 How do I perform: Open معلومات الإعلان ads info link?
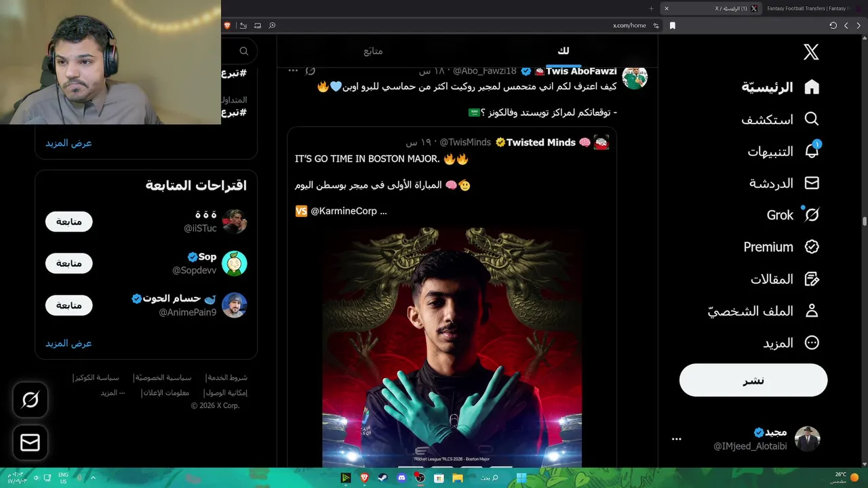click(x=166, y=393)
